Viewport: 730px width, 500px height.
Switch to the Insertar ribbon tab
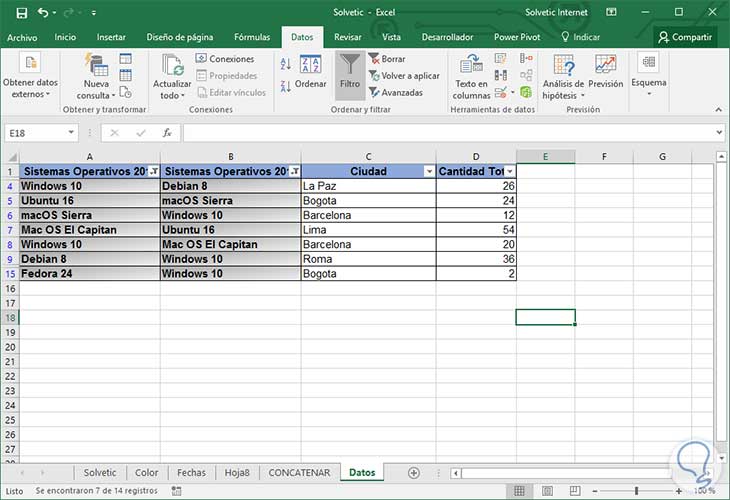111,37
